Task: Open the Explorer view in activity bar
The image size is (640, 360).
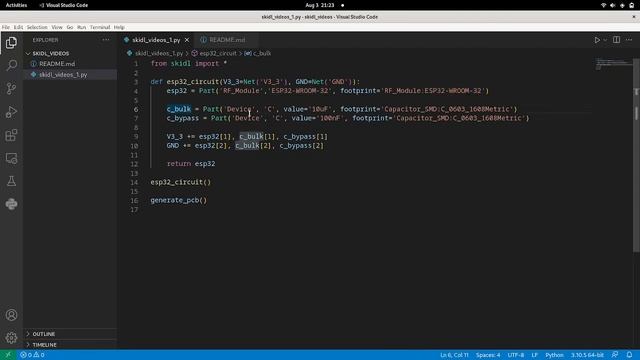Action: (x=11, y=42)
